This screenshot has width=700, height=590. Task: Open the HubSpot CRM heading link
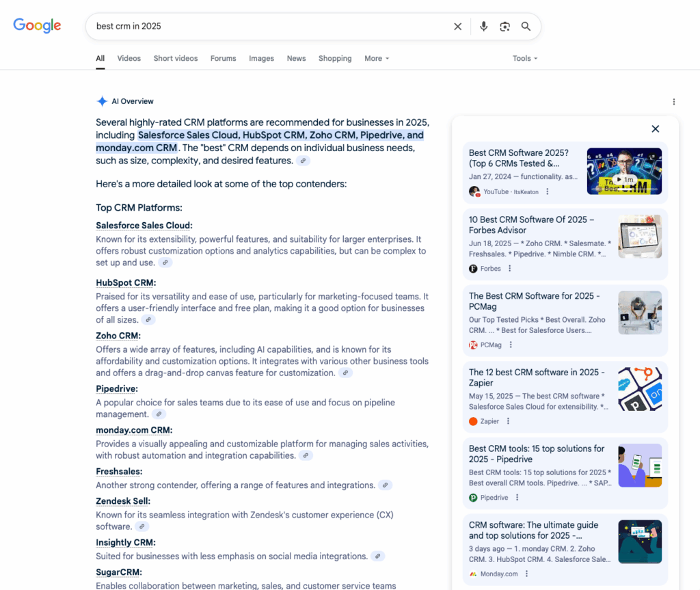click(x=126, y=283)
